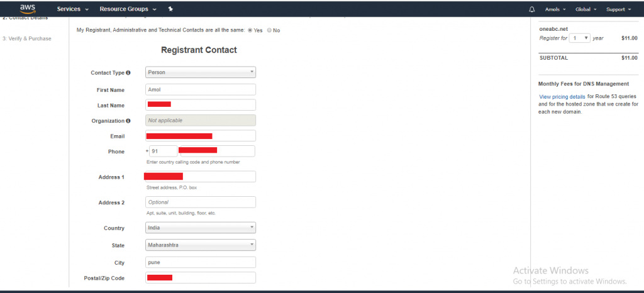Go to step 3 Verify & Purchase
Viewport: 644px width, 293px height.
tap(27, 38)
